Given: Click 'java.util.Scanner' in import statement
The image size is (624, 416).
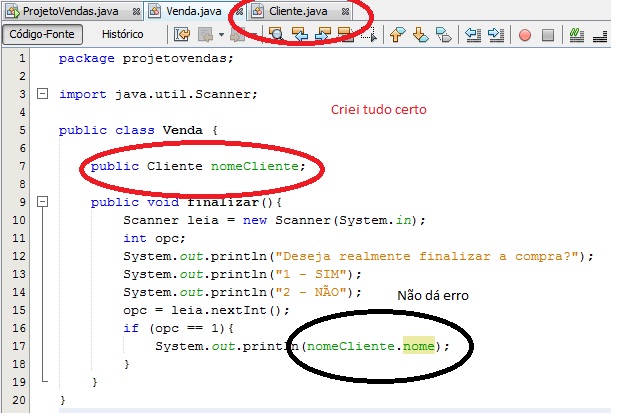Looking at the screenshot, I should (x=182, y=94).
